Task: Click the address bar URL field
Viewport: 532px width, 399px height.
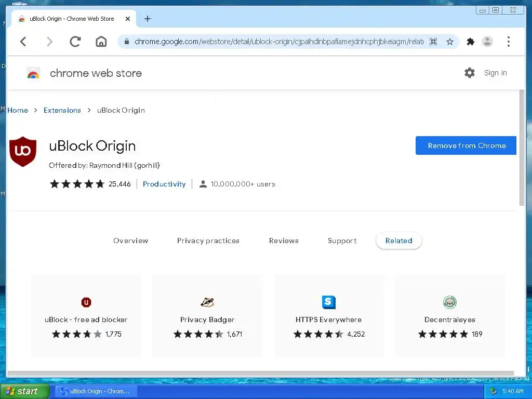Action: click(x=279, y=42)
